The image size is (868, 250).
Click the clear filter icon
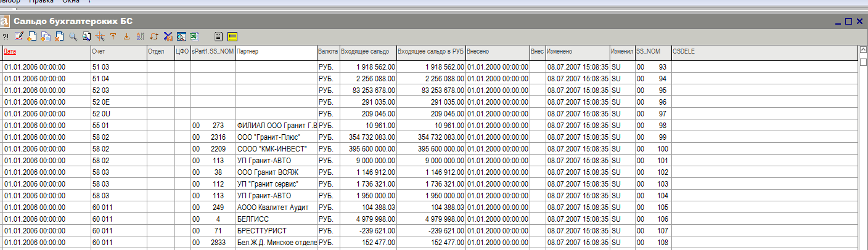[x=168, y=37]
